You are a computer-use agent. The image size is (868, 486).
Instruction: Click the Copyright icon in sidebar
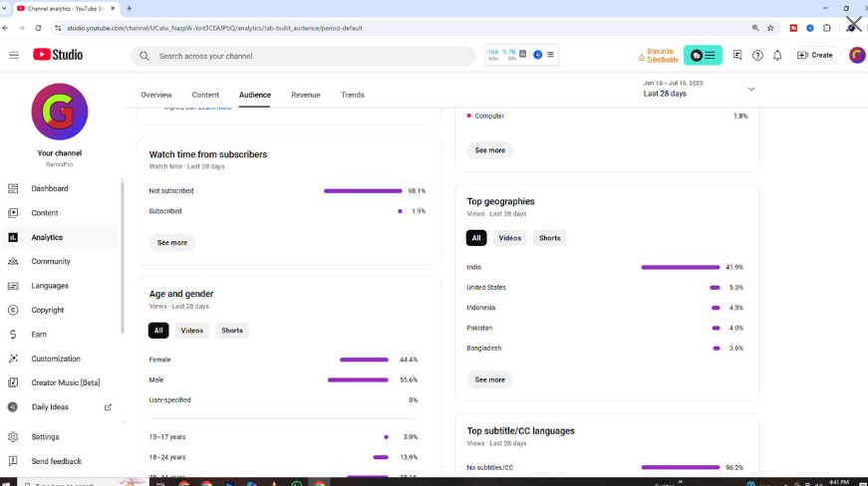pos(13,310)
